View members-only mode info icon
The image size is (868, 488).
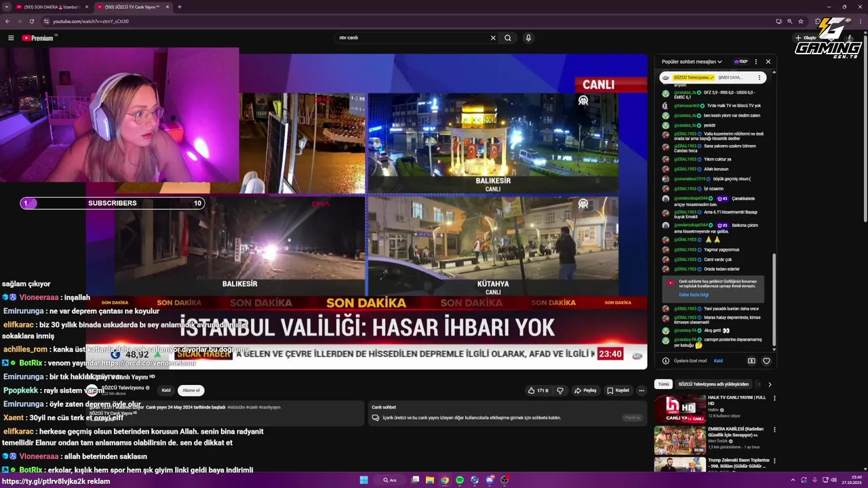coord(666,361)
